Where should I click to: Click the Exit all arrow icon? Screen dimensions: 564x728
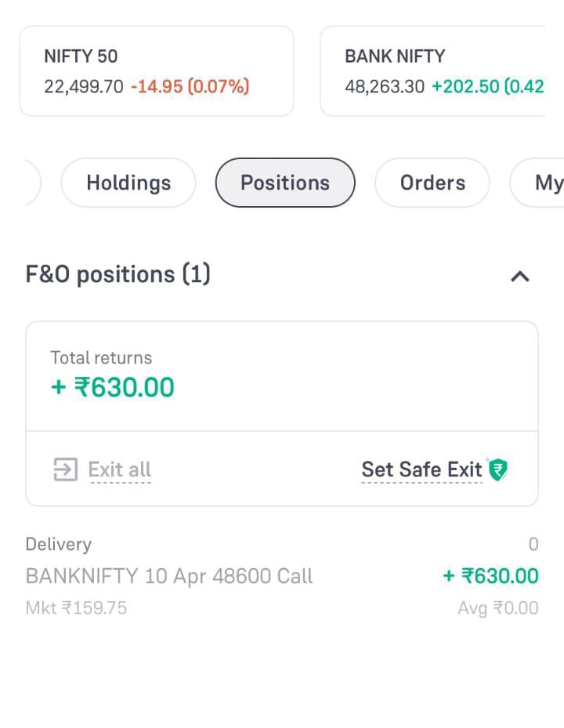[x=65, y=469]
